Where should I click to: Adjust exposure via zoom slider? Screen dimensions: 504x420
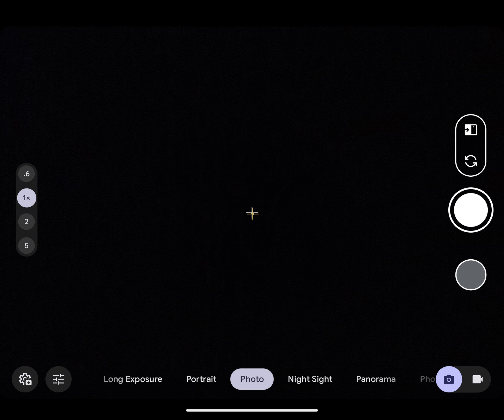(x=26, y=198)
